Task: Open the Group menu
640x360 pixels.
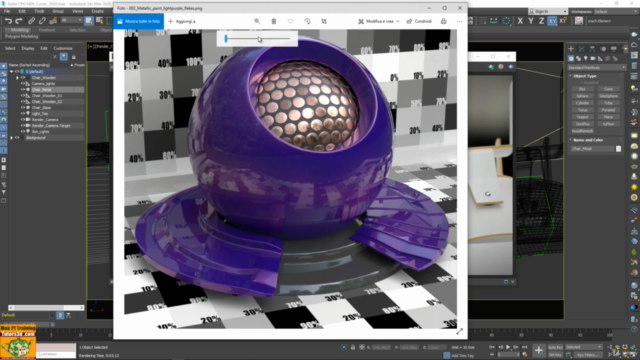Action: (58, 11)
